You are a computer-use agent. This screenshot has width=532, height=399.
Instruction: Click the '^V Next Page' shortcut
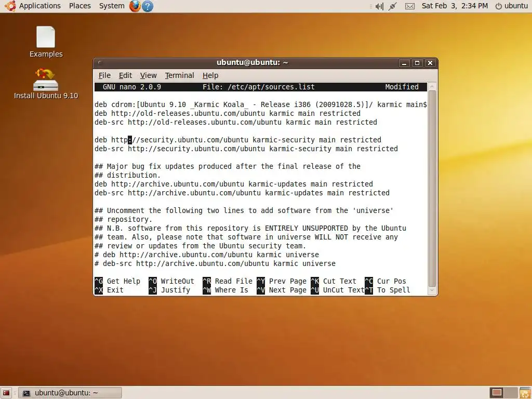tap(282, 290)
